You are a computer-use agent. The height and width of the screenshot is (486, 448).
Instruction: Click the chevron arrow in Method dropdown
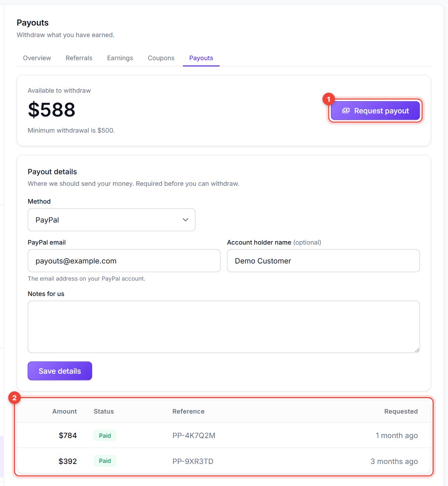coord(186,220)
